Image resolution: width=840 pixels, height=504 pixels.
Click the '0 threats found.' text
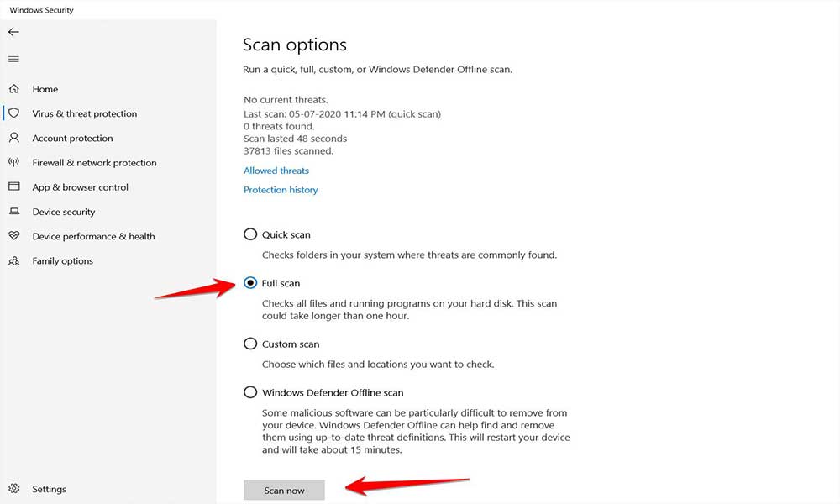pos(279,126)
